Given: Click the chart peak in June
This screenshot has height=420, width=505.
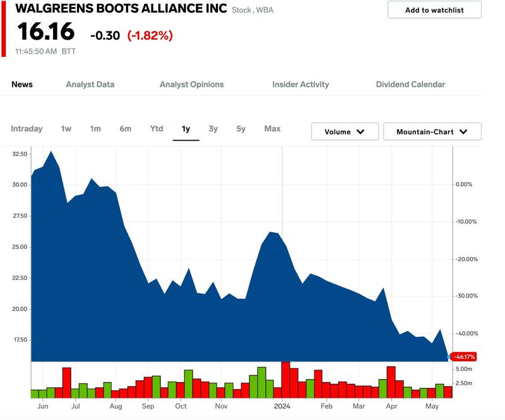Looking at the screenshot, I should pyautogui.click(x=50, y=152).
